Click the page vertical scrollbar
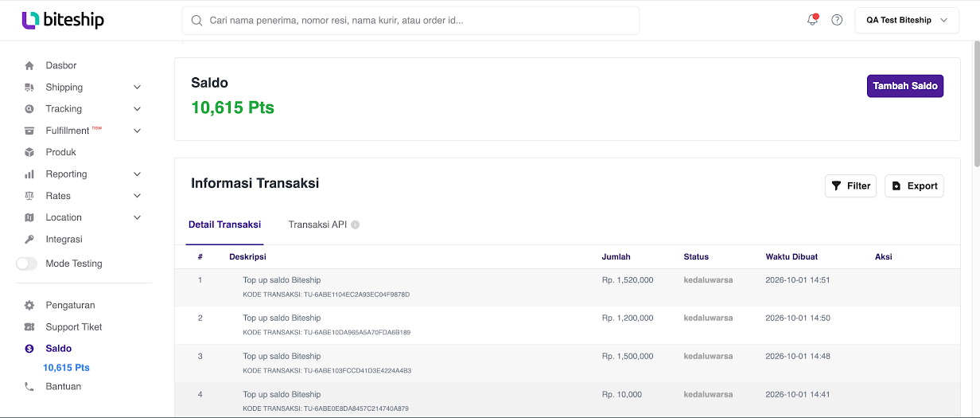This screenshot has width=980, height=418. pyautogui.click(x=976, y=104)
